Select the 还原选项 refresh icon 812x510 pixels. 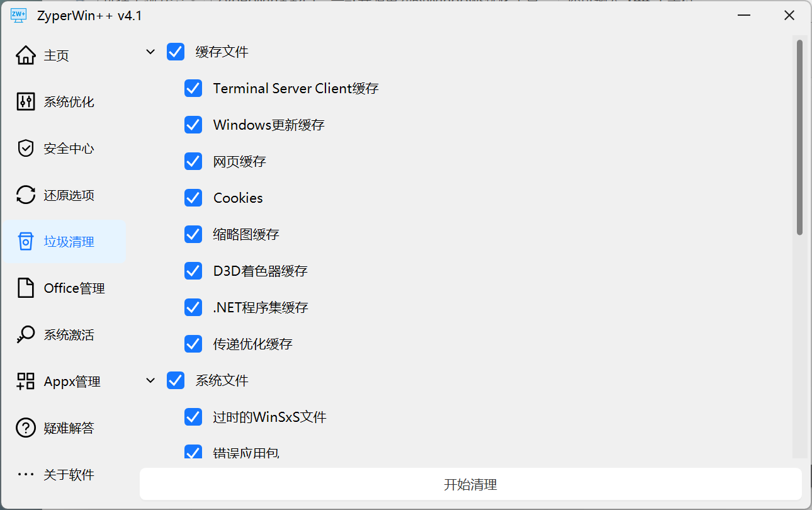click(x=26, y=195)
